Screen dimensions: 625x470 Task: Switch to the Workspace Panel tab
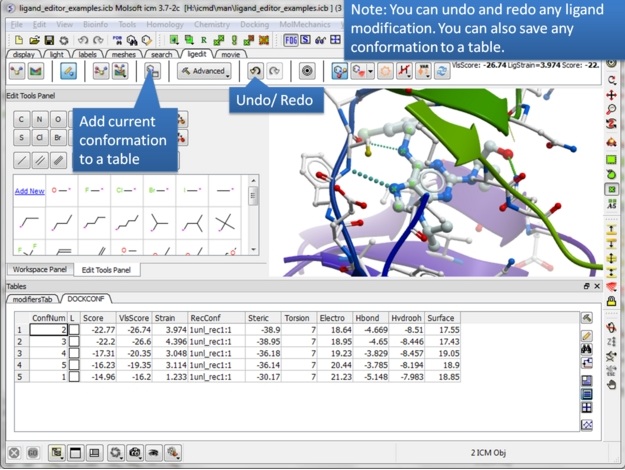coord(37,270)
